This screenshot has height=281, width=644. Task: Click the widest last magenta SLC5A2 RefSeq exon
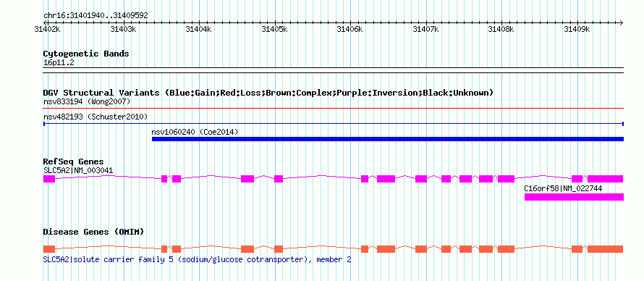[606, 179]
